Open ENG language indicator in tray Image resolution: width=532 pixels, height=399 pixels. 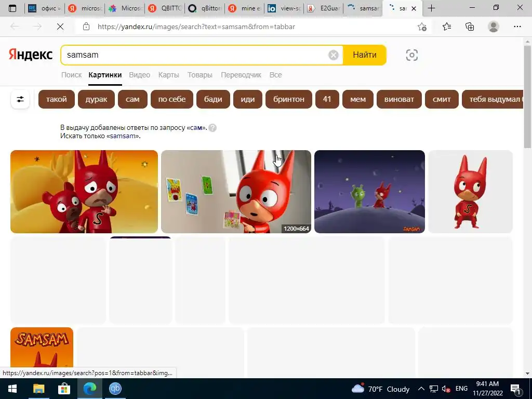coord(461,389)
